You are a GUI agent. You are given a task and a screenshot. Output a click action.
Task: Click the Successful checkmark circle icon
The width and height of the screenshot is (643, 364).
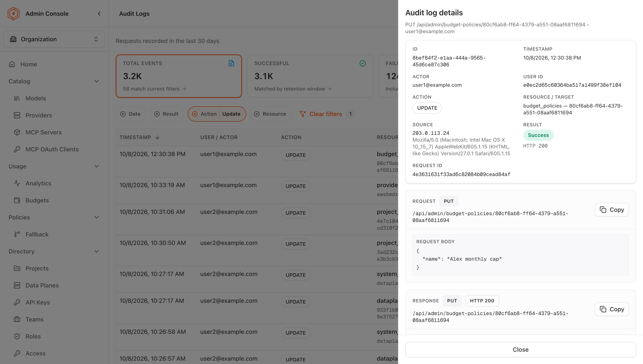tap(363, 64)
